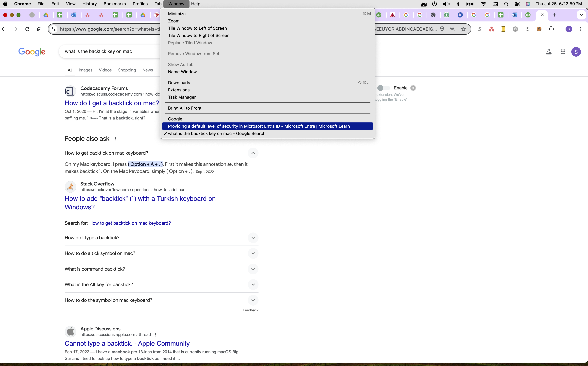588x366 pixels.
Task: Open 'Cannot type a backtick' Apple Community link
Action: click(127, 343)
